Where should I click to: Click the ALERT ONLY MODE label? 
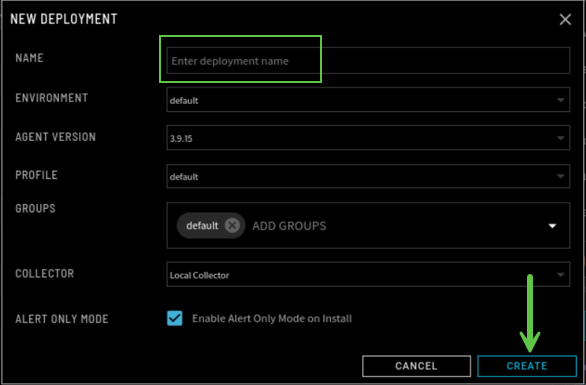[62, 319]
